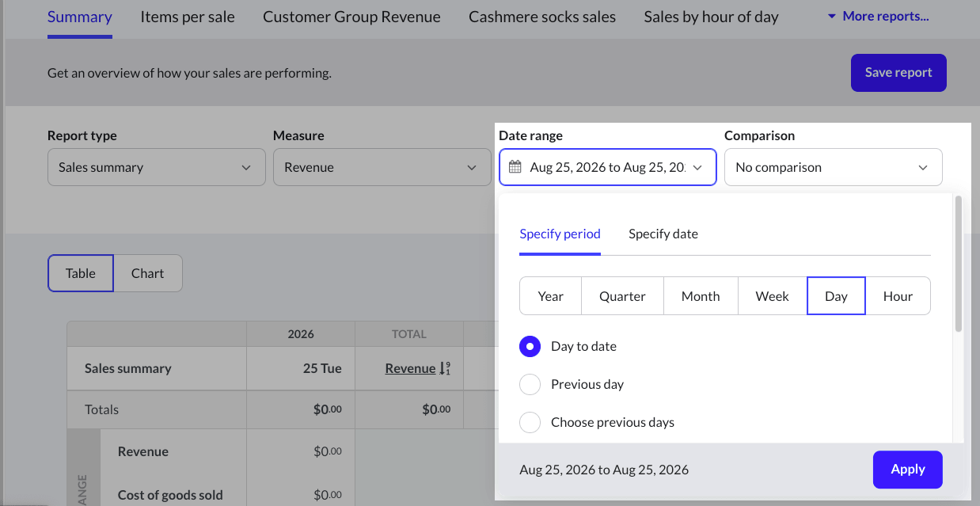Screen dimensions: 980x506
Task: Open the Cashmere socks sales tab
Action: click(542, 17)
